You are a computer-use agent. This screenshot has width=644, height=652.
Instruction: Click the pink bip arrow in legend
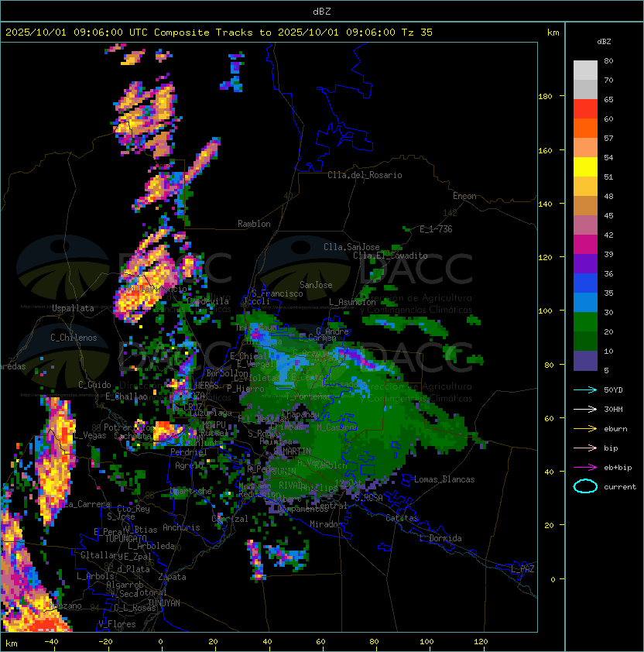(x=585, y=448)
